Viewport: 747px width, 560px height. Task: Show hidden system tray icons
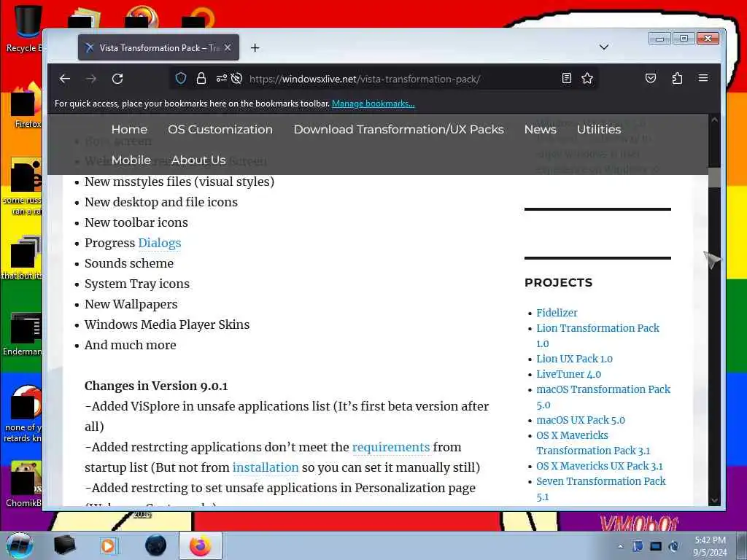(620, 547)
